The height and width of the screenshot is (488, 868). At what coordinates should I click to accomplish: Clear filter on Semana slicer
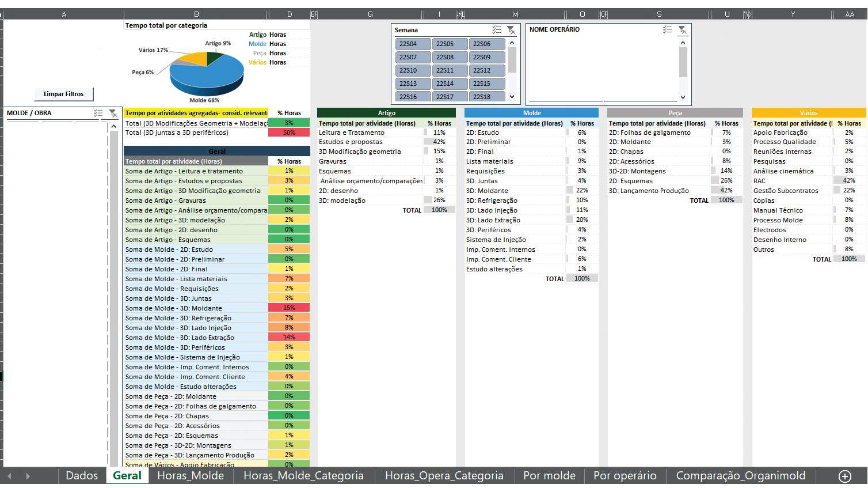(x=511, y=30)
